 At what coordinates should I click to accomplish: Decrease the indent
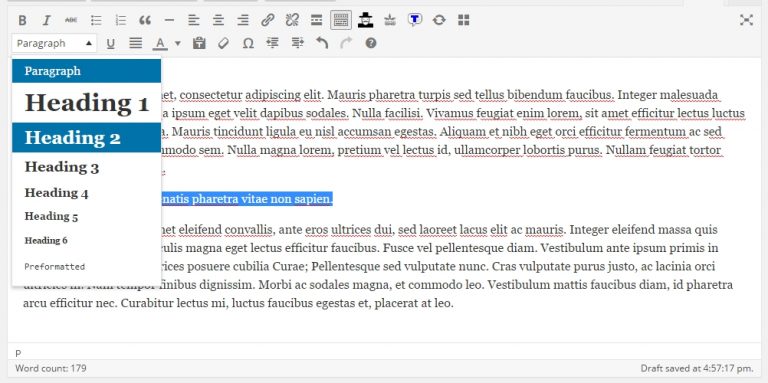point(272,44)
